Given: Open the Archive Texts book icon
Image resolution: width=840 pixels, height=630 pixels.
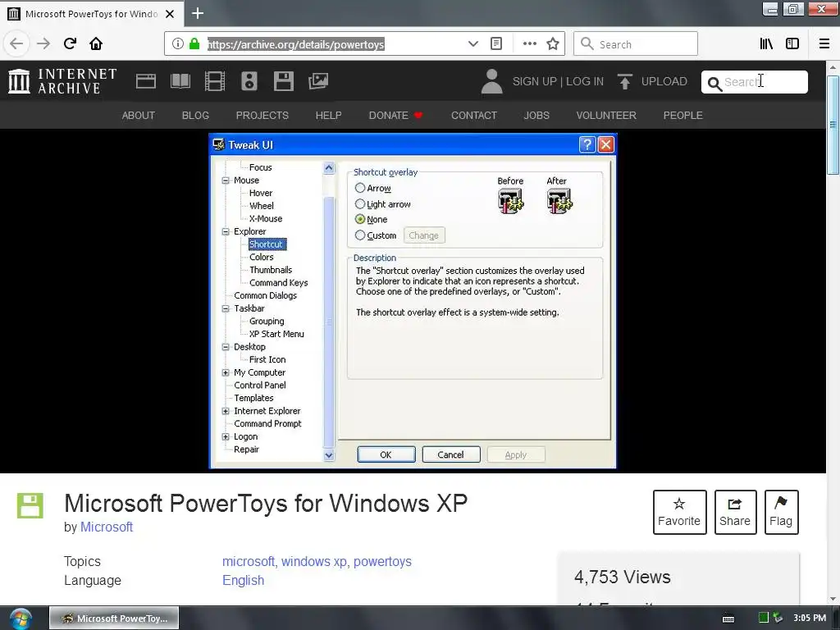Looking at the screenshot, I should point(180,81).
